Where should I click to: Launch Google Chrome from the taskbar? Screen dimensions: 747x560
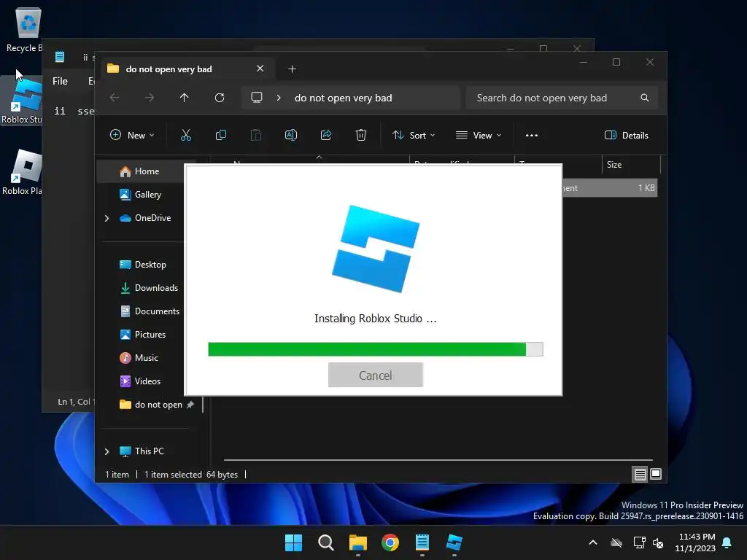pyautogui.click(x=390, y=542)
